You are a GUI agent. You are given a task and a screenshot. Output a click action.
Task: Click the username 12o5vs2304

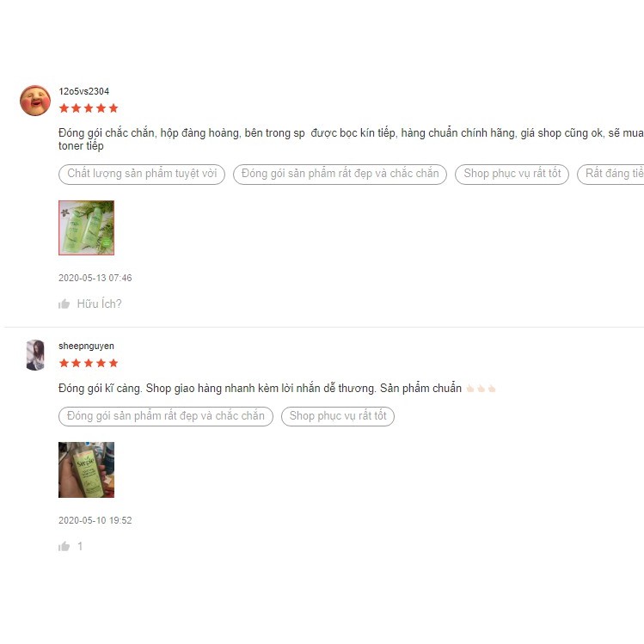83,92
